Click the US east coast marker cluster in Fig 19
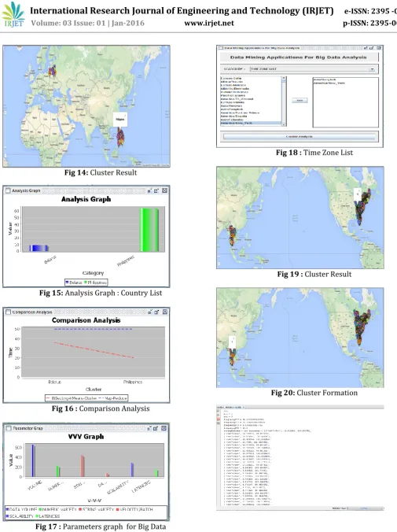Image resolution: width=397 pixels, height=532 pixels. pos(362,207)
